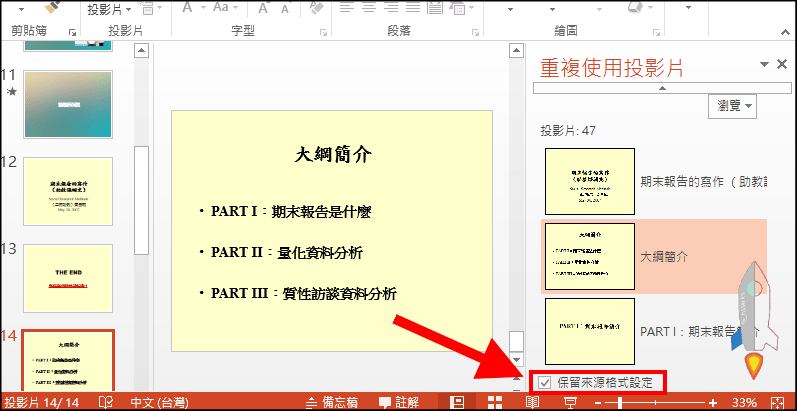Open the 段落 group dialog launcher
Viewport: 797px width, 411px height.
click(475, 33)
